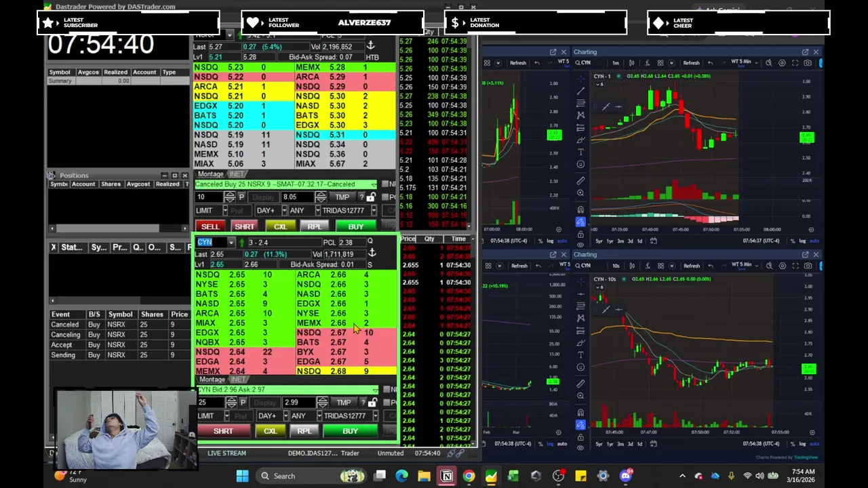Check second checkbox beside top montage TMP row
The width and height of the screenshot is (868, 488).
click(385, 197)
